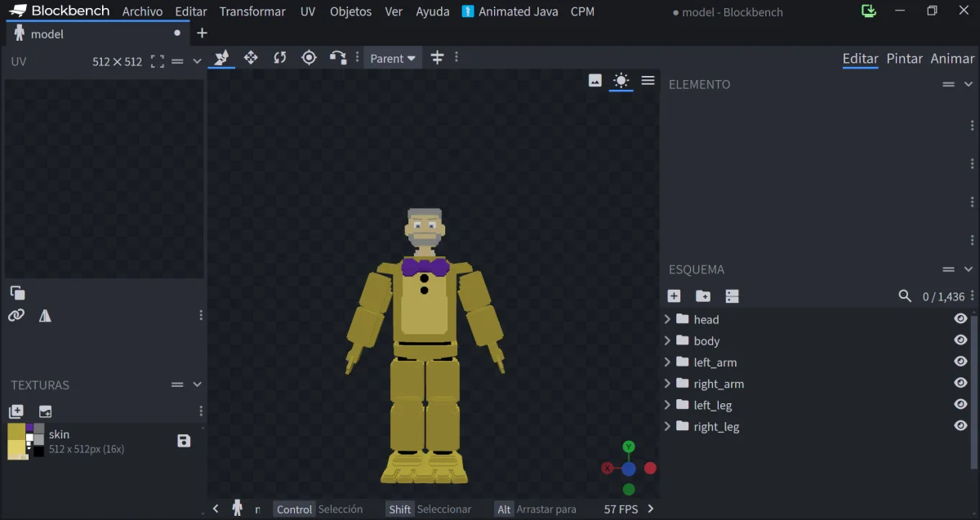Select the skin texture thumbnail
980x520 pixels.
click(x=26, y=441)
